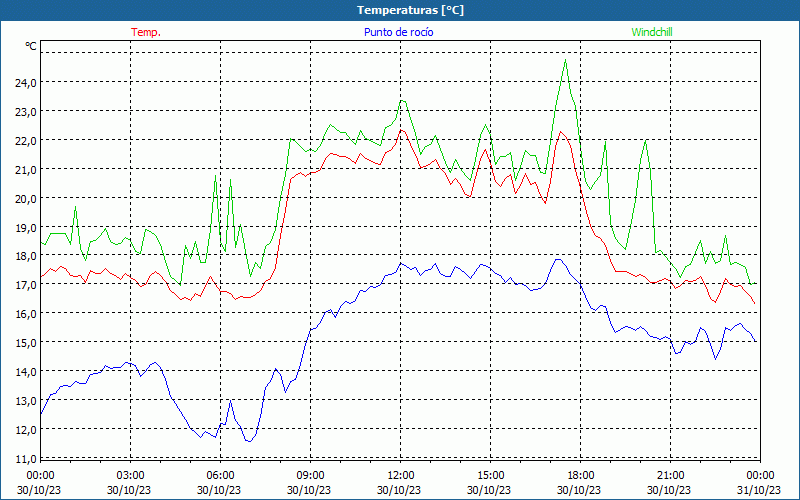The height and width of the screenshot is (500, 800).
Task: Click the 18,0 y-axis label
Action: (26, 256)
